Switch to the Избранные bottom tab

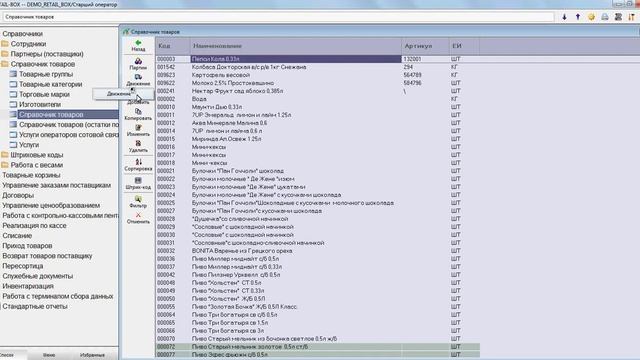92,355
